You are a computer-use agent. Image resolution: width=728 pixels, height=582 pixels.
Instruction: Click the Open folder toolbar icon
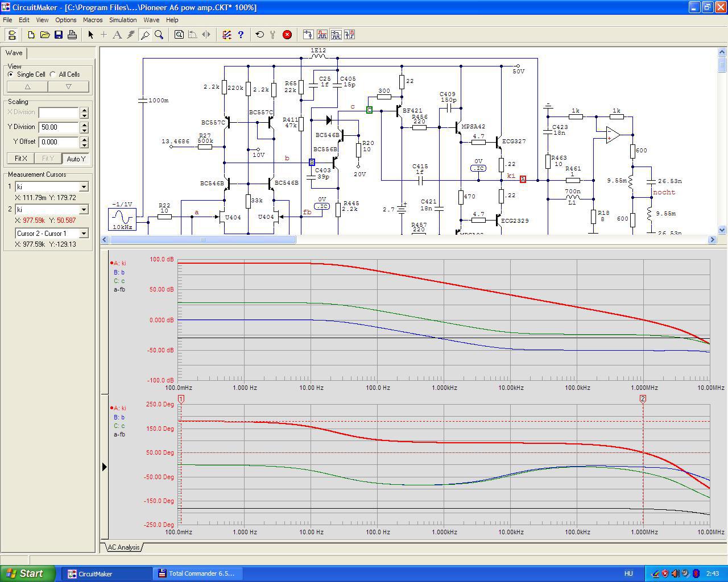click(x=45, y=35)
